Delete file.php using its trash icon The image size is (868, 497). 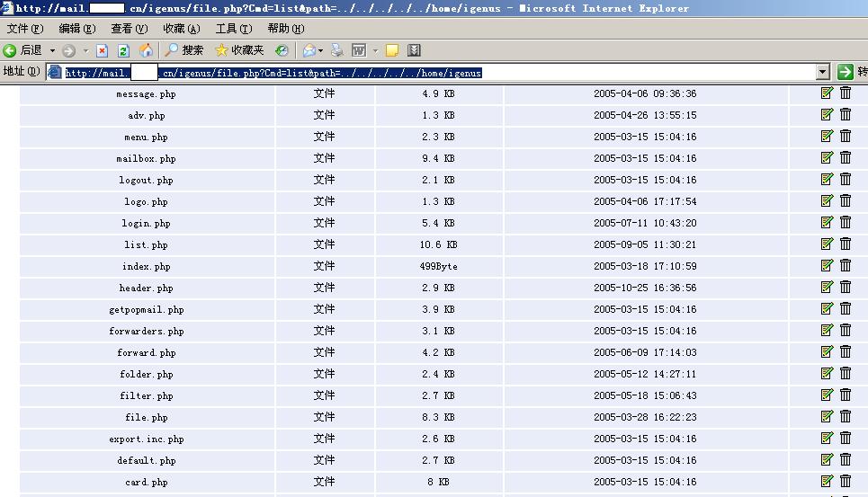(x=846, y=416)
